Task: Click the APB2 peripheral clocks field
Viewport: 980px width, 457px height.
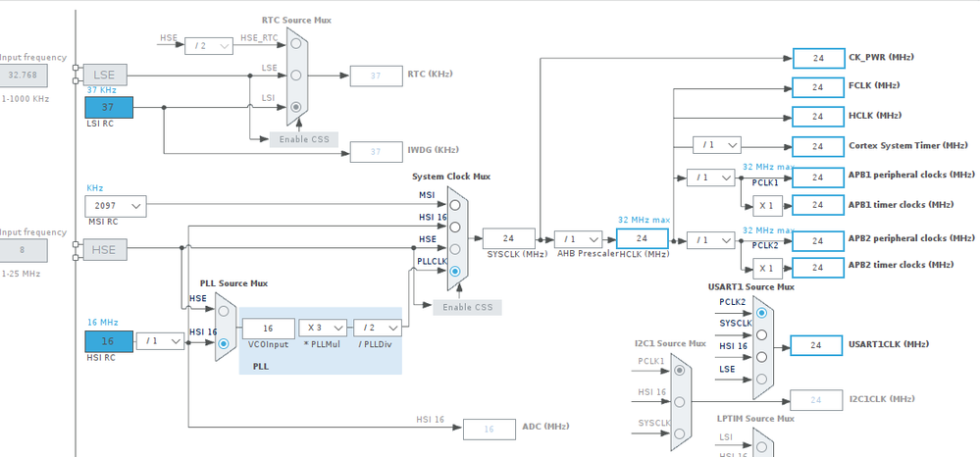Action: (x=818, y=240)
